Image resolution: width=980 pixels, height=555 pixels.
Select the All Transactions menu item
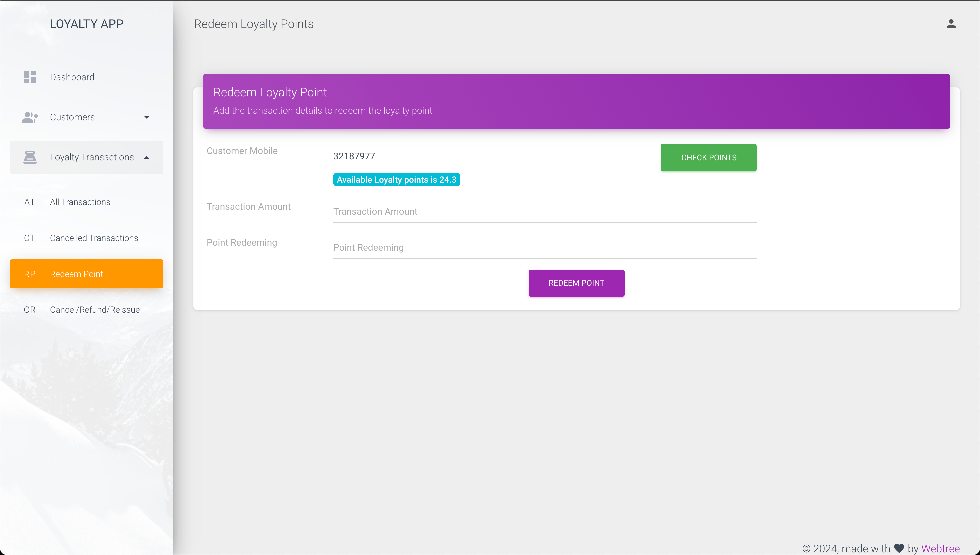click(80, 202)
